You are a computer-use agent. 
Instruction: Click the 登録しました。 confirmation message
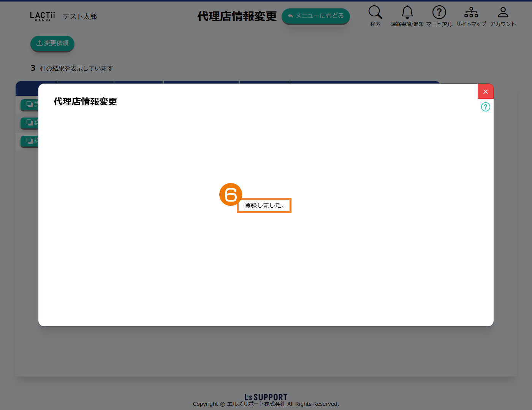(264, 205)
